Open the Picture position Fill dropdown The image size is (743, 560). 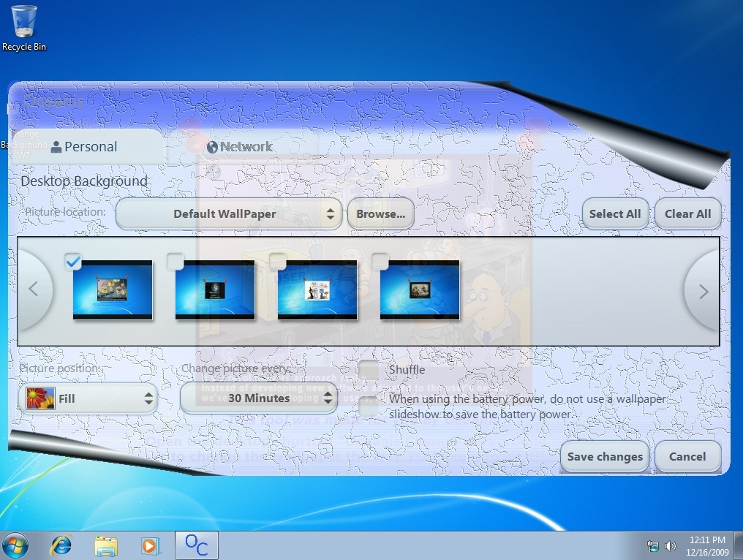coord(88,398)
